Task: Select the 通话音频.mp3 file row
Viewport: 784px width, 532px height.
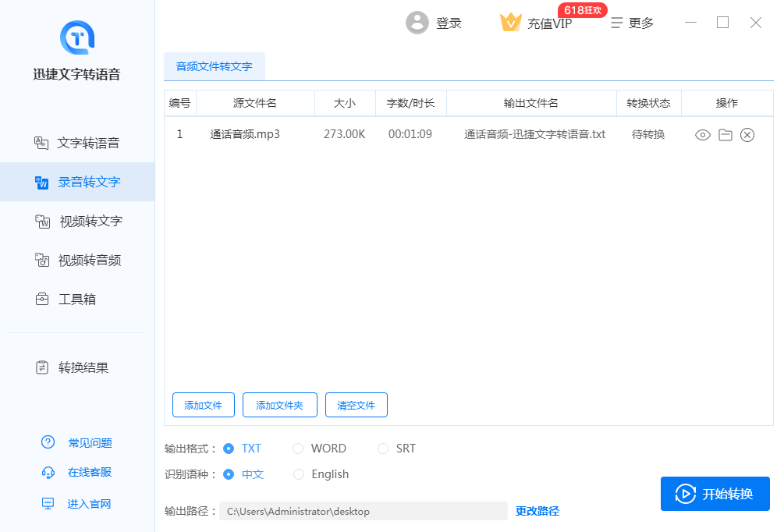Action: tap(469, 134)
